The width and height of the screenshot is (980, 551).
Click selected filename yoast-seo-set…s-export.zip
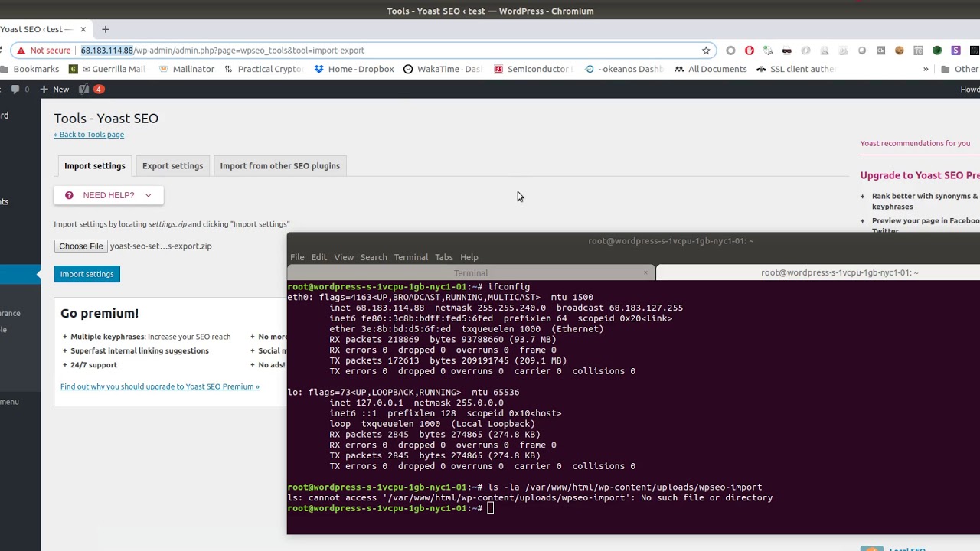[x=161, y=246]
